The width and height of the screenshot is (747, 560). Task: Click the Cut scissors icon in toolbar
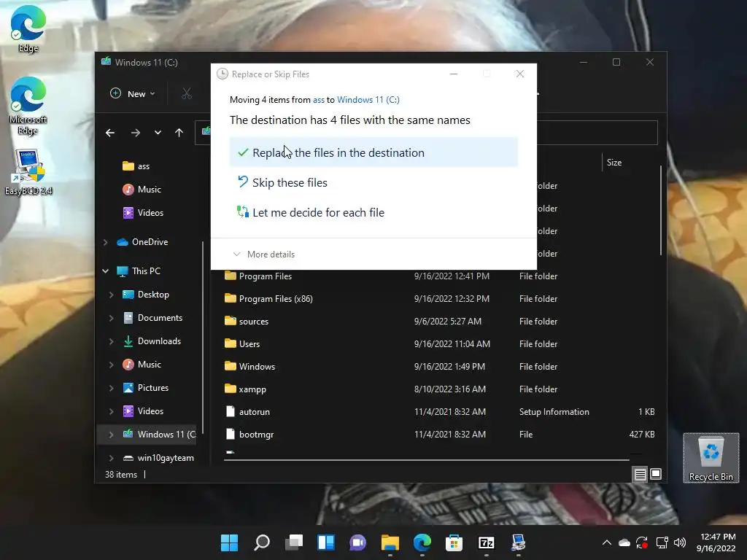pos(187,94)
